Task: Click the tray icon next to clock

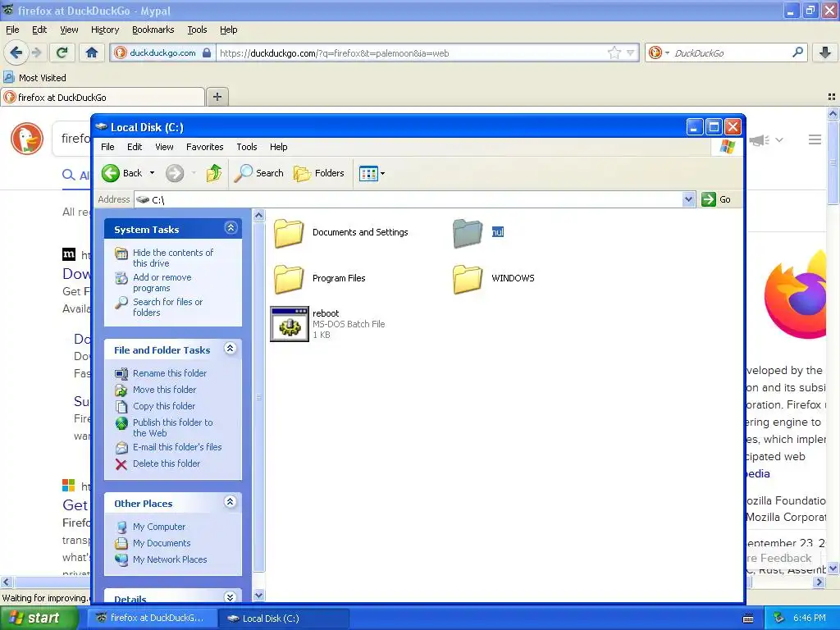Action: coord(779,618)
